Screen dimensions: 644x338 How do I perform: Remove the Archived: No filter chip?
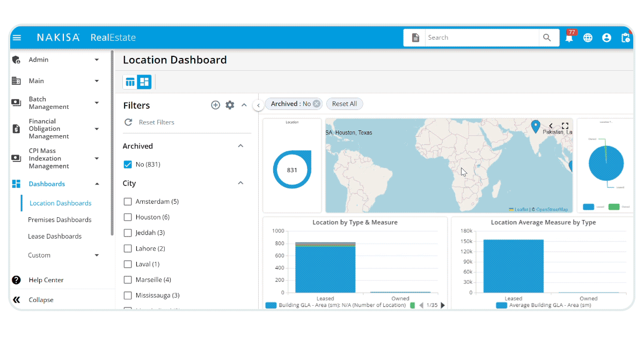[x=316, y=104]
